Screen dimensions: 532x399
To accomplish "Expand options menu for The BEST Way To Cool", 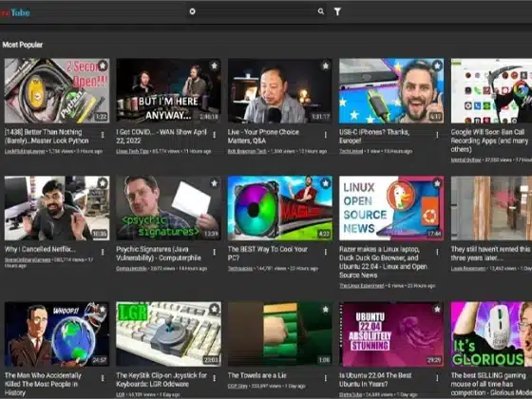I will (x=325, y=252).
